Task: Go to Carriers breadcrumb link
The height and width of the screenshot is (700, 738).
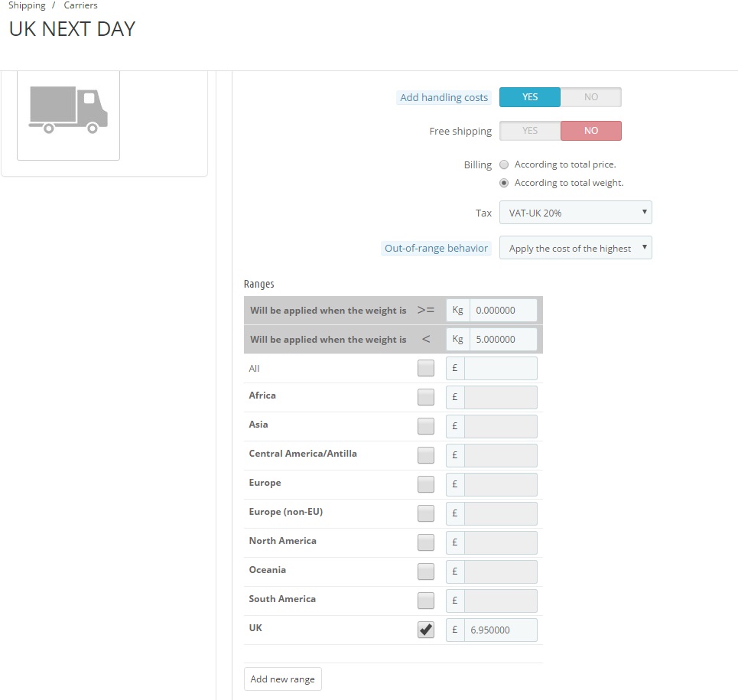Action: pos(80,5)
